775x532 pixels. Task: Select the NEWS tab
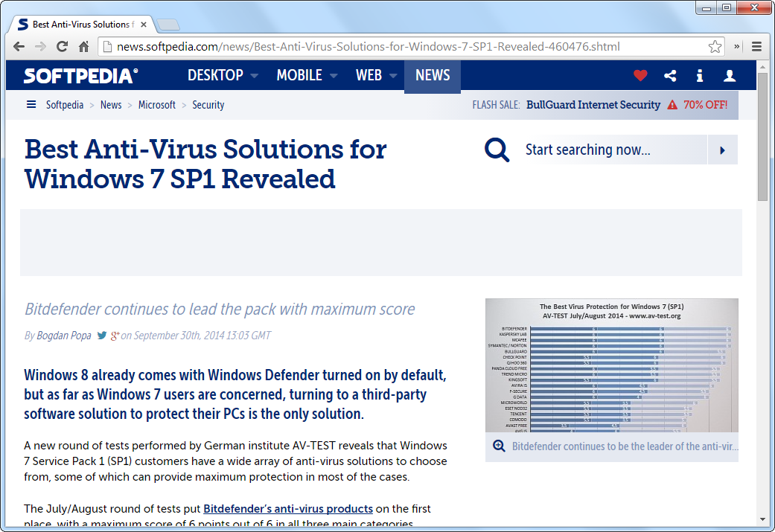(x=433, y=76)
